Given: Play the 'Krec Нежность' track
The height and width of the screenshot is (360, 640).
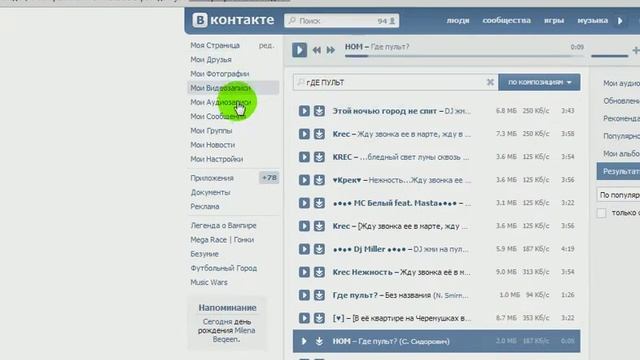Looking at the screenshot, I should coord(304,272).
